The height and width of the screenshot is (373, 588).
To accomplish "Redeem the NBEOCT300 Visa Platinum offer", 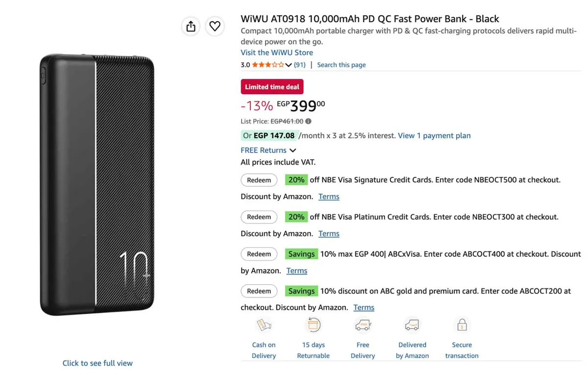I will pyautogui.click(x=259, y=217).
